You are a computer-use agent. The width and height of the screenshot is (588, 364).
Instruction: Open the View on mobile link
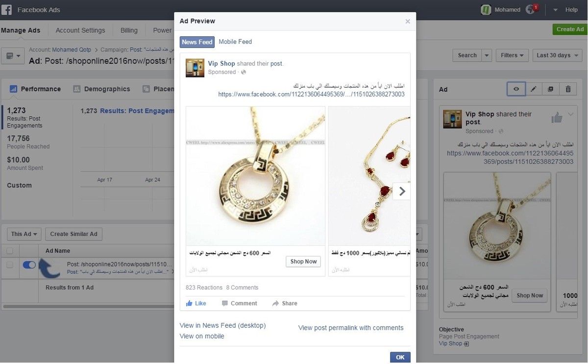(202, 336)
